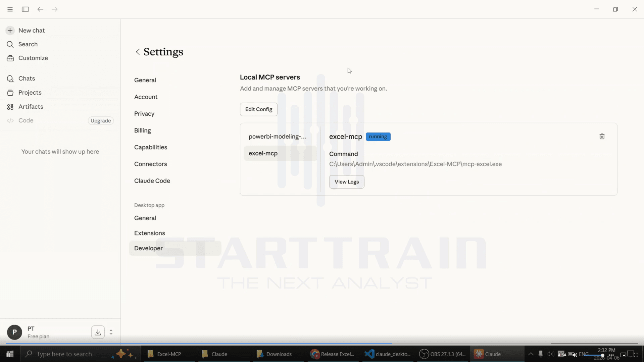The height and width of the screenshot is (362, 644).
Task: Open the Connectors settings section
Action: coord(150,164)
